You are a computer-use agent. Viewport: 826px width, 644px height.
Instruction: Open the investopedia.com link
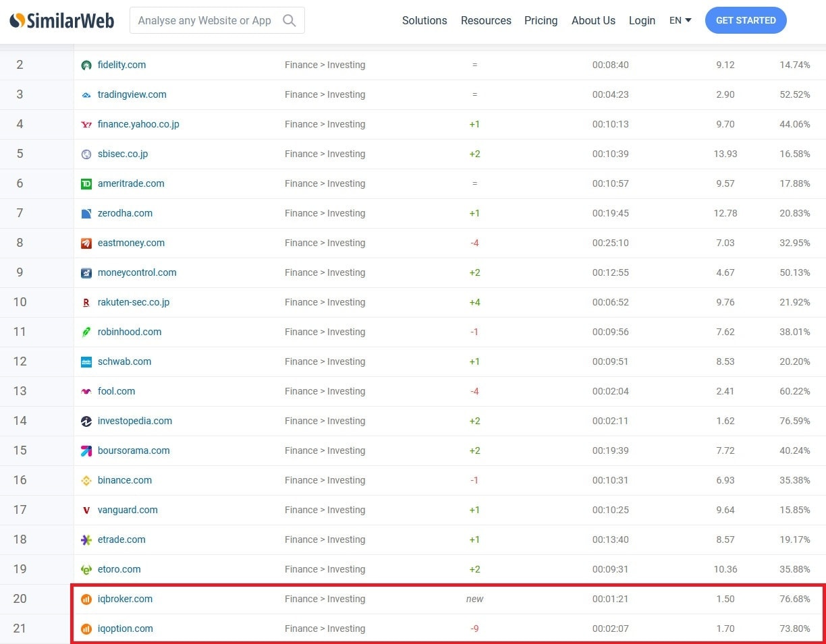[135, 421]
